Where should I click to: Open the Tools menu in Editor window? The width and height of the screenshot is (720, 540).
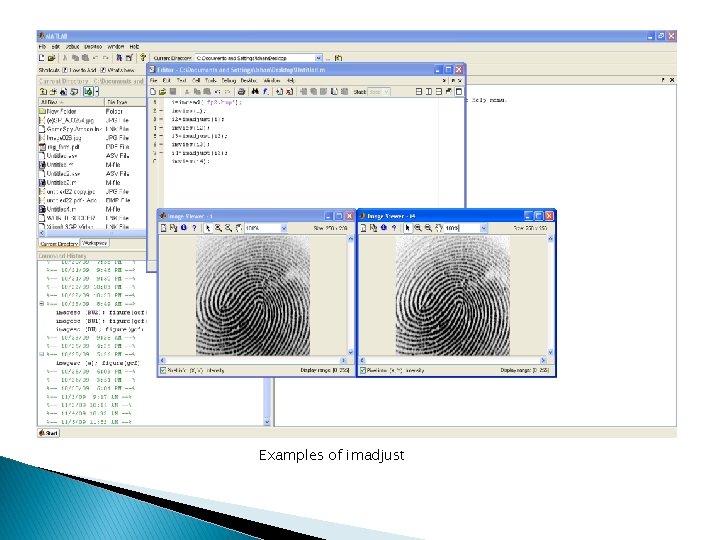pos(211,80)
